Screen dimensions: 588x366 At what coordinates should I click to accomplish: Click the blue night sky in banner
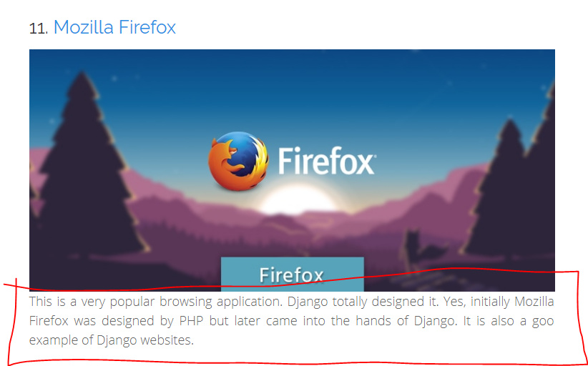point(293,90)
